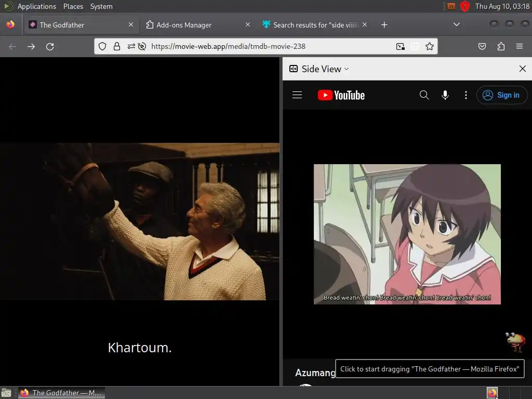This screenshot has width=532, height=399.
Task: Open the tracking protection shield panel
Action: click(102, 46)
